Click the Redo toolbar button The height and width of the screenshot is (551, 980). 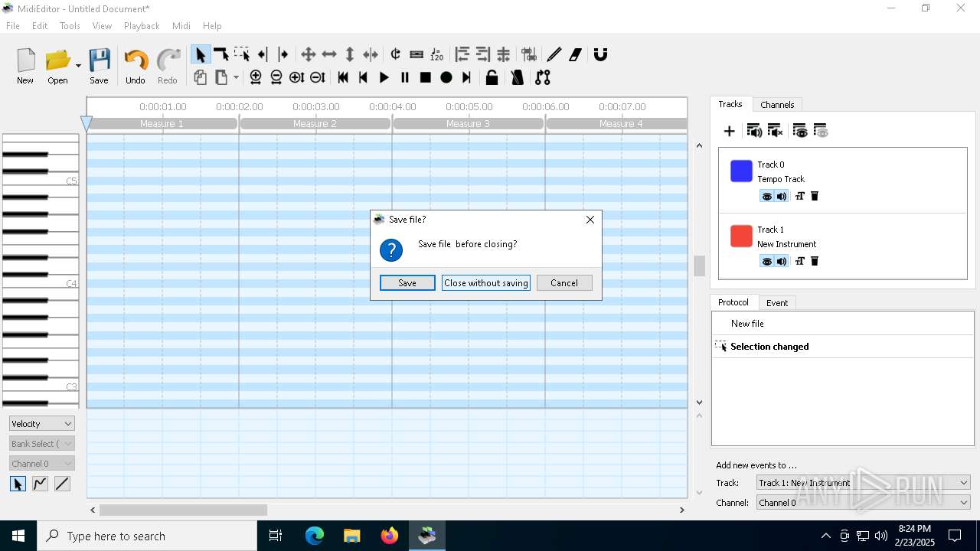pos(168,66)
